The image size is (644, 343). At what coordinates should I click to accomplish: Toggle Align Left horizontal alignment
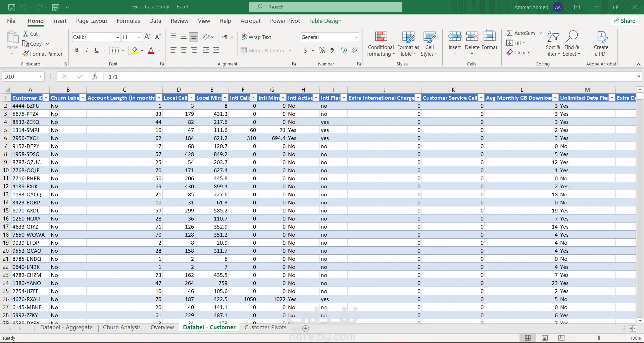174,50
